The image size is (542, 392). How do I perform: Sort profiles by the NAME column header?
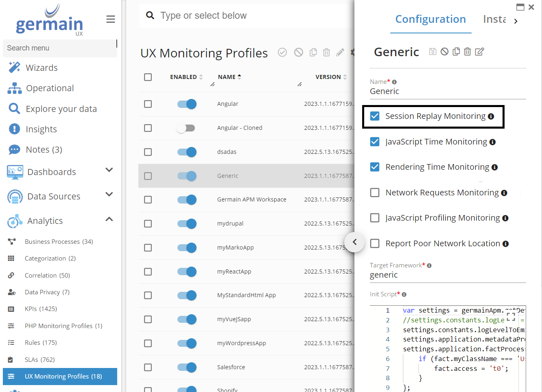[x=227, y=77]
